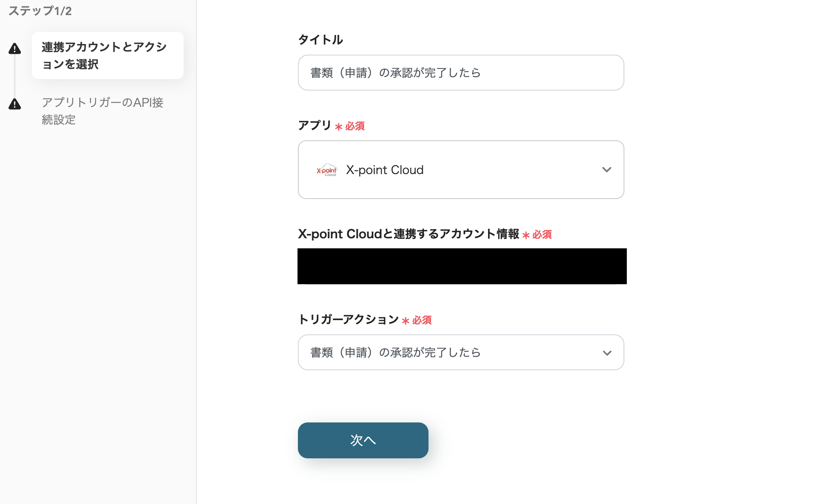Click the redacted account information field
Screen dimensions: 817x504
tap(462, 266)
